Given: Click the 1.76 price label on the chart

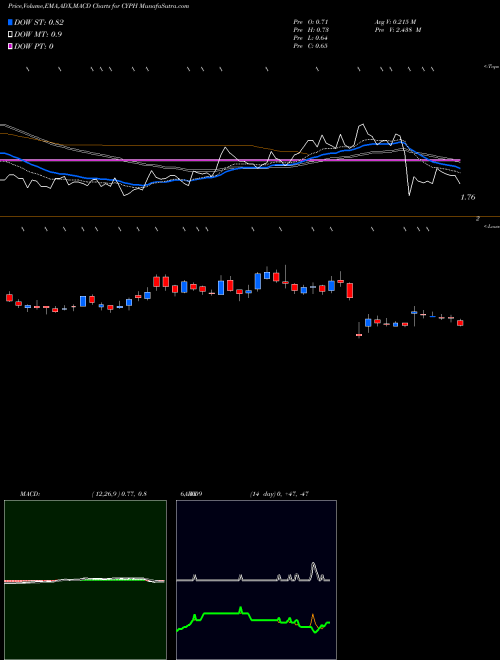Looking at the screenshot, I should pos(468,197).
